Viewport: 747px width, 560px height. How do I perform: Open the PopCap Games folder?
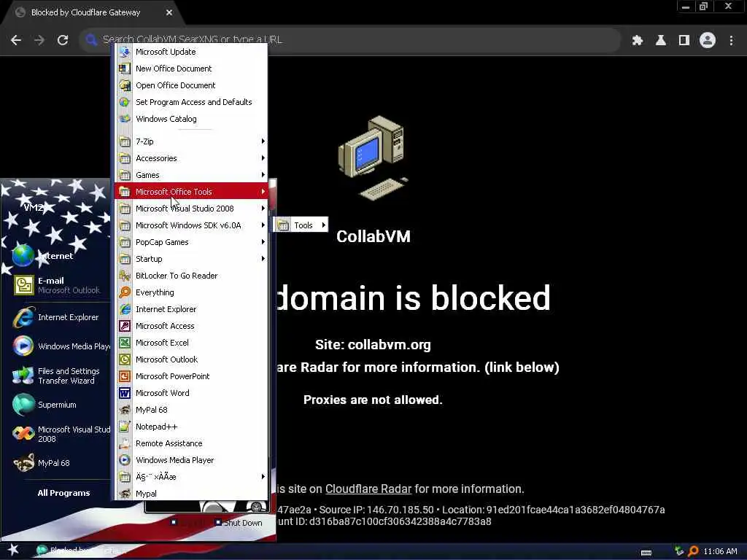click(192, 242)
